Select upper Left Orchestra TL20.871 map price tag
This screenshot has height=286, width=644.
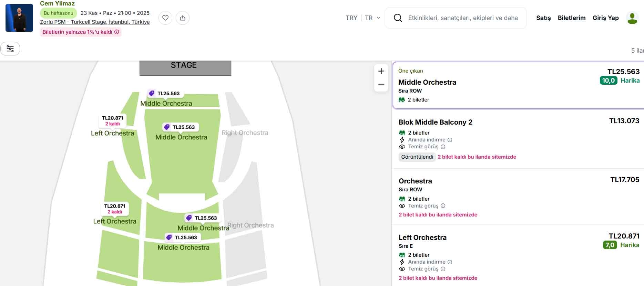point(112,120)
